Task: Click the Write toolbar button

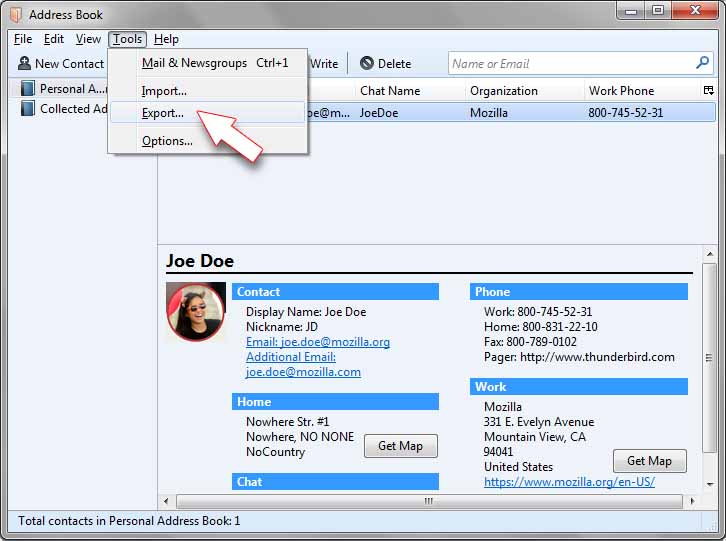Action: [324, 63]
